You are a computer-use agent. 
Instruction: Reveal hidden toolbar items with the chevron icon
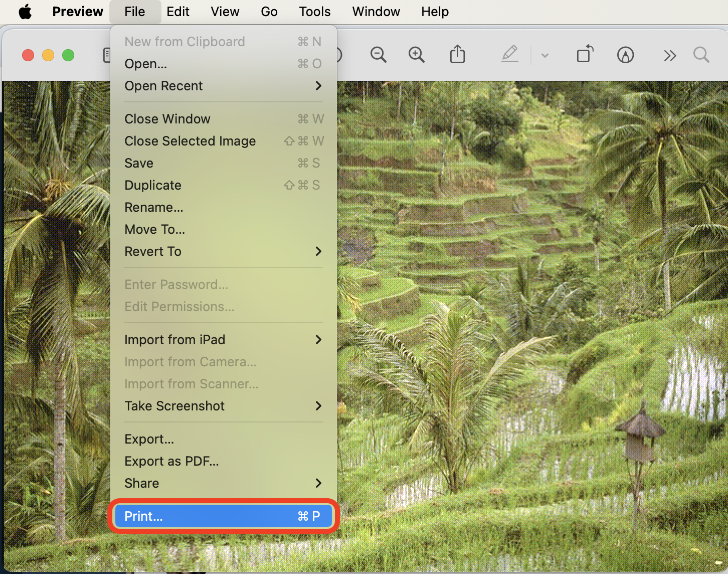click(x=669, y=55)
